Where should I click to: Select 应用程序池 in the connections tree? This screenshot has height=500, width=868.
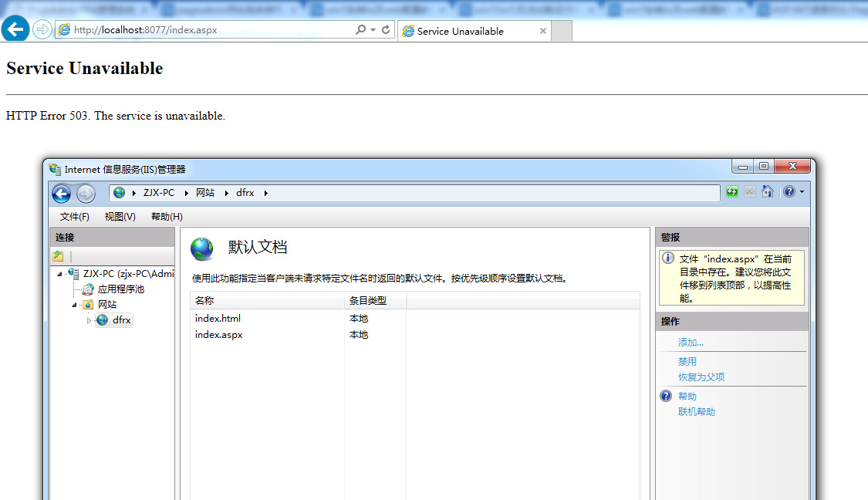point(120,289)
